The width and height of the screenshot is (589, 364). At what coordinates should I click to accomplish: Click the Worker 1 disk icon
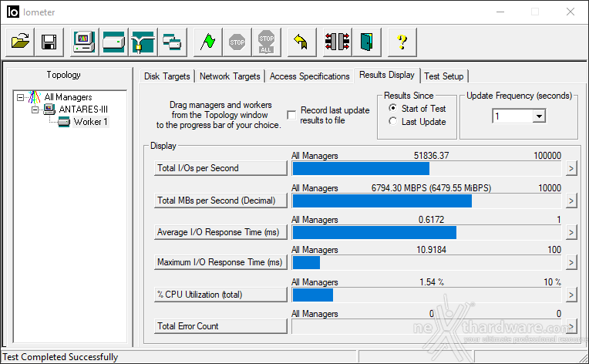[64, 122]
